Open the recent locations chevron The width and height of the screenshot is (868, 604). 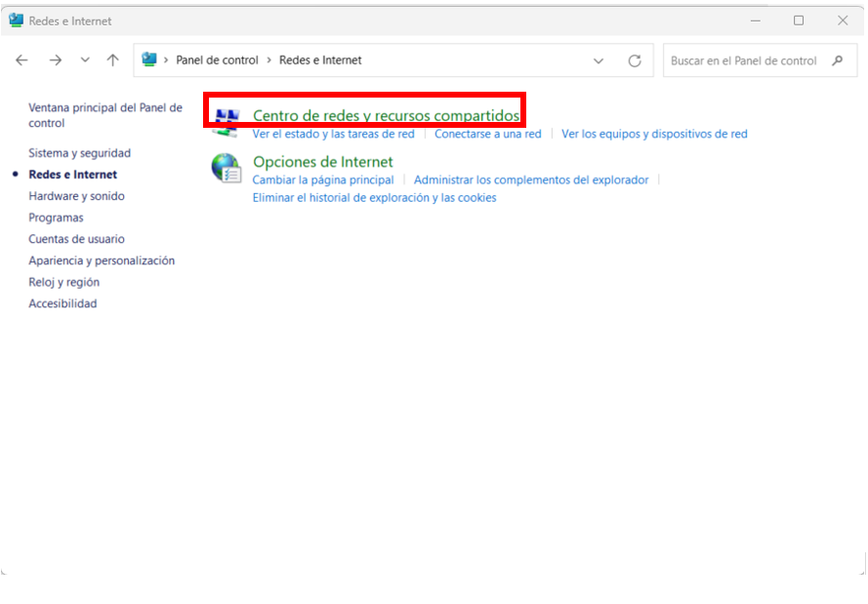[x=85, y=60]
